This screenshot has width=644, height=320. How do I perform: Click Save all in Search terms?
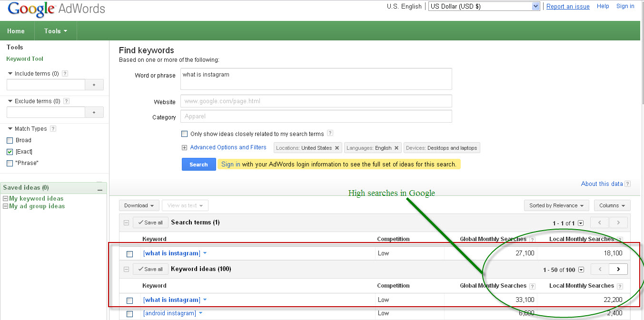150,223
